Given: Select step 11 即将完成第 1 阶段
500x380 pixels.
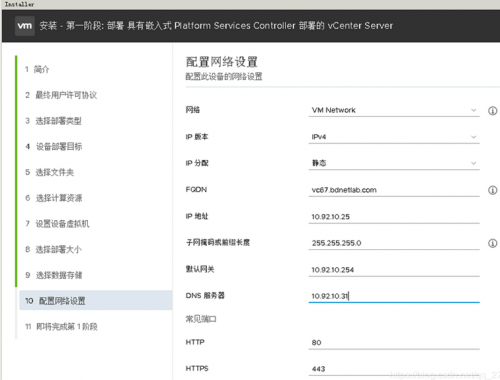Looking at the screenshot, I should pos(61,327).
